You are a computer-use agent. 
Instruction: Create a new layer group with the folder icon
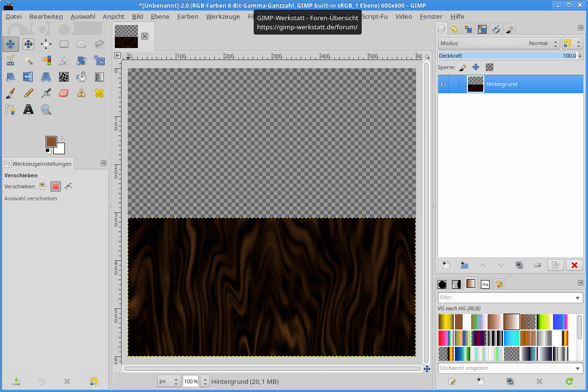click(x=464, y=265)
